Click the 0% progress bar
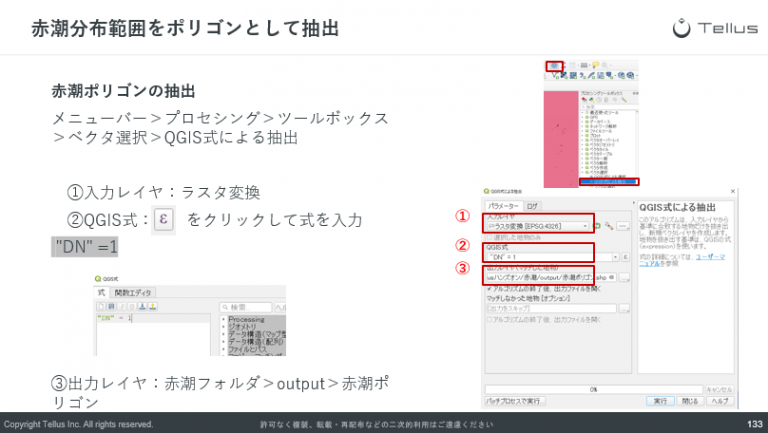Screen dimensions: 768x433 [594, 389]
